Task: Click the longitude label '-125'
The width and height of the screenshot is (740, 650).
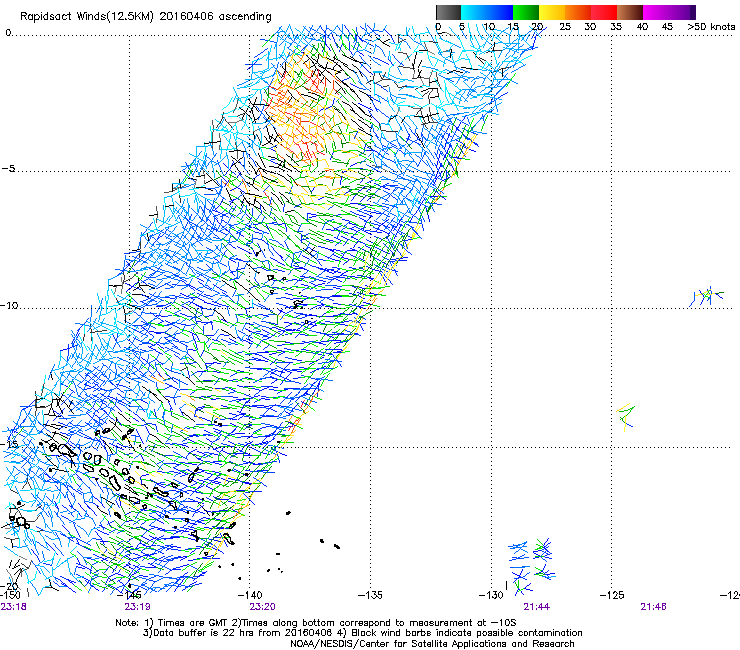Action: click(612, 595)
